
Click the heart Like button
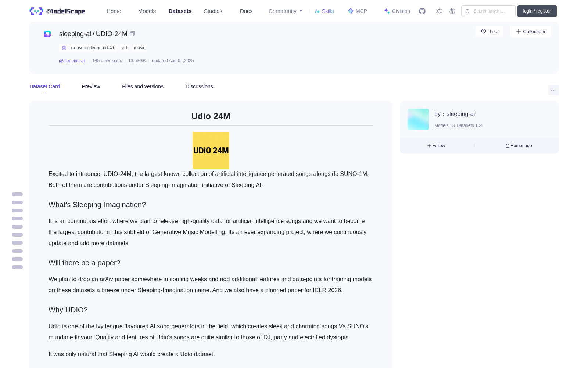(489, 32)
